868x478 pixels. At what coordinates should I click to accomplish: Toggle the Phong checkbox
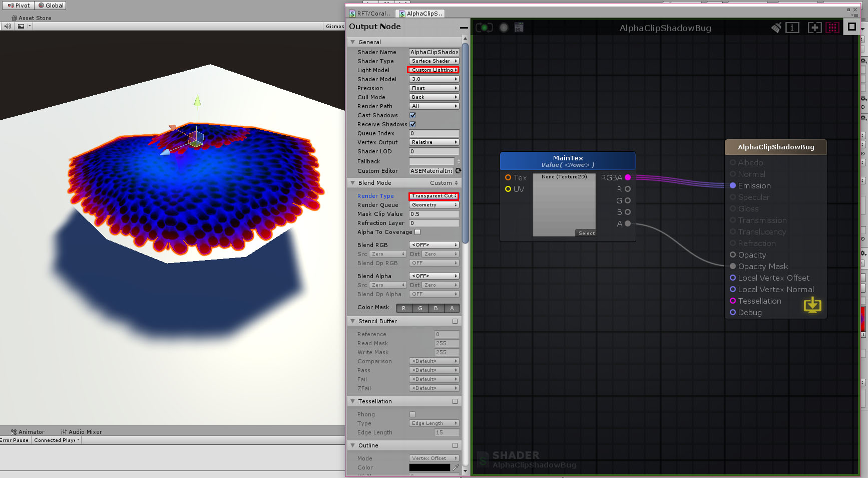click(x=412, y=414)
